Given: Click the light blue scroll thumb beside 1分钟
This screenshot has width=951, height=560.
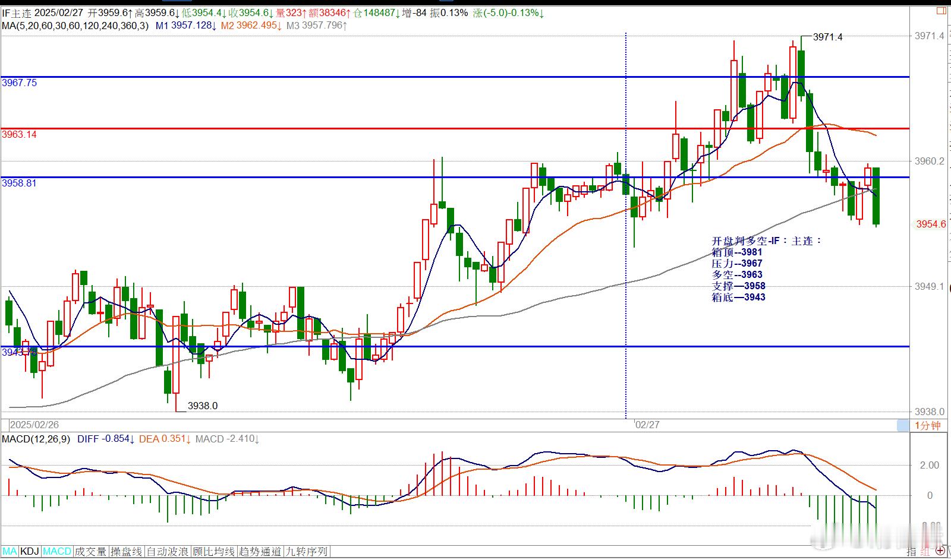Looking at the screenshot, I should (x=903, y=425).
